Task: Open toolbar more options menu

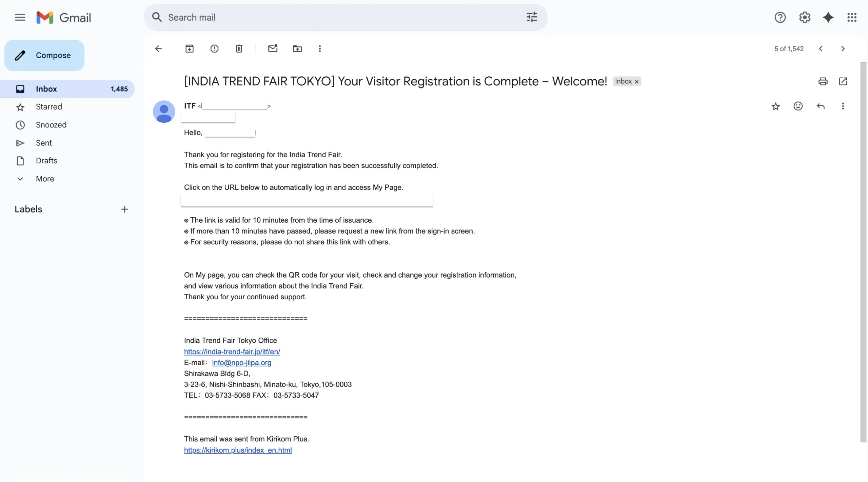Action: [x=320, y=49]
